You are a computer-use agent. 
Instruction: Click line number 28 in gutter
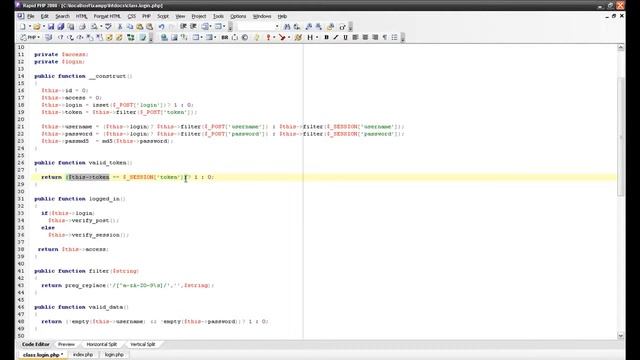(21, 177)
